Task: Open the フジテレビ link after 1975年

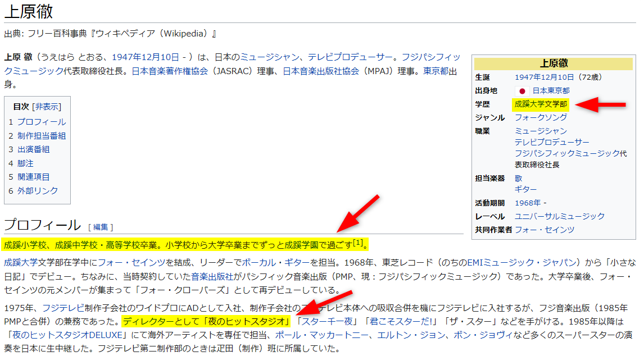Action: click(x=64, y=308)
